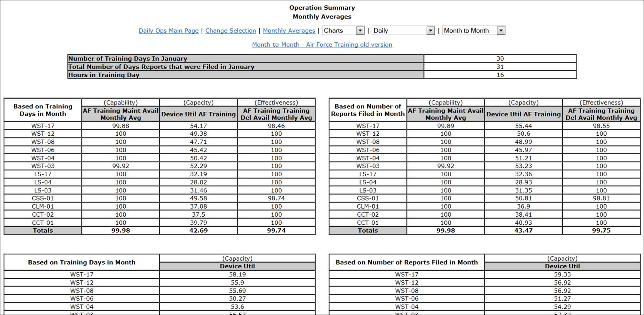Open the Daily Ops Main Page link

168,30
